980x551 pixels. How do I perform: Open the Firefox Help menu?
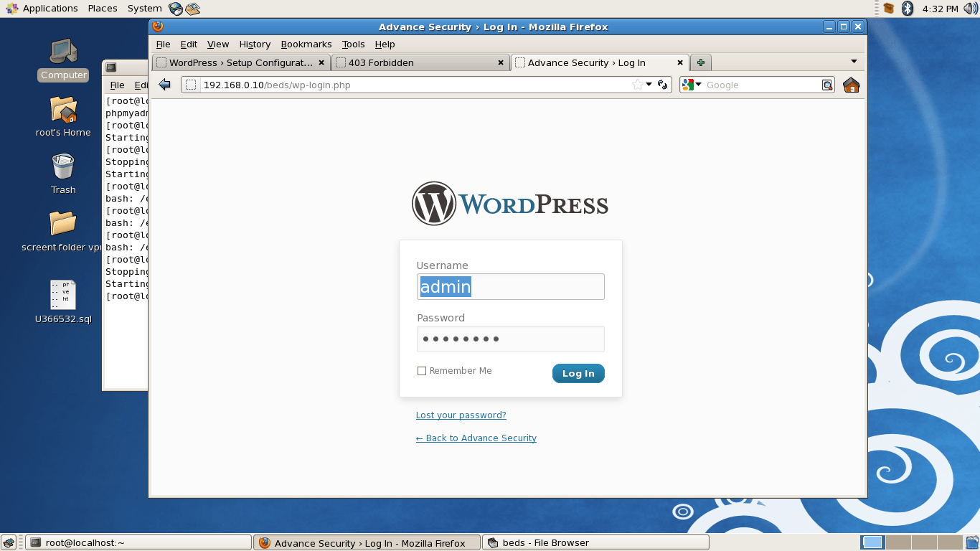tap(385, 44)
